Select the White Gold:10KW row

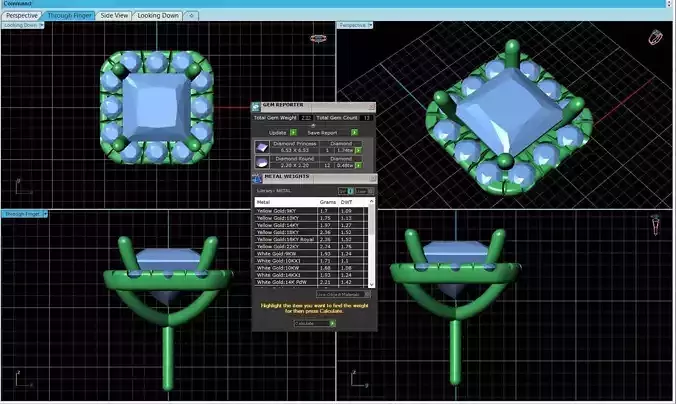311,268
